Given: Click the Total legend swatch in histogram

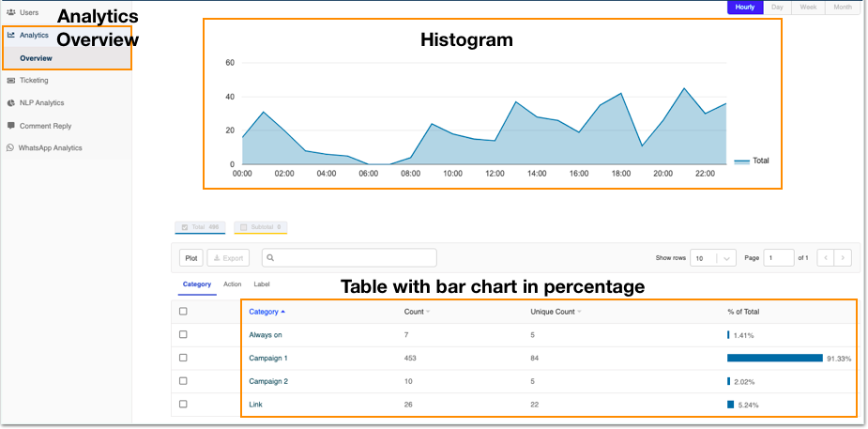Looking at the screenshot, I should coord(741,161).
